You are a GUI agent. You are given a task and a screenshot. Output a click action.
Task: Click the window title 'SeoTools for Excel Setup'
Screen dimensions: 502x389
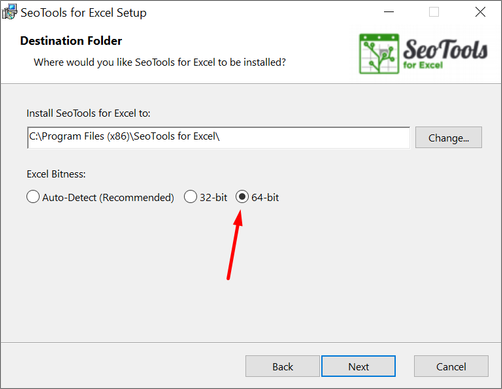83,13
